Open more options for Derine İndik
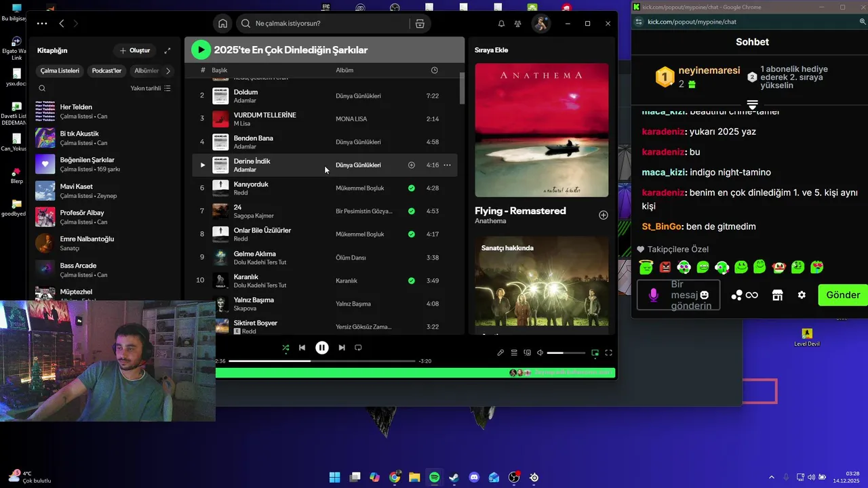 click(447, 165)
